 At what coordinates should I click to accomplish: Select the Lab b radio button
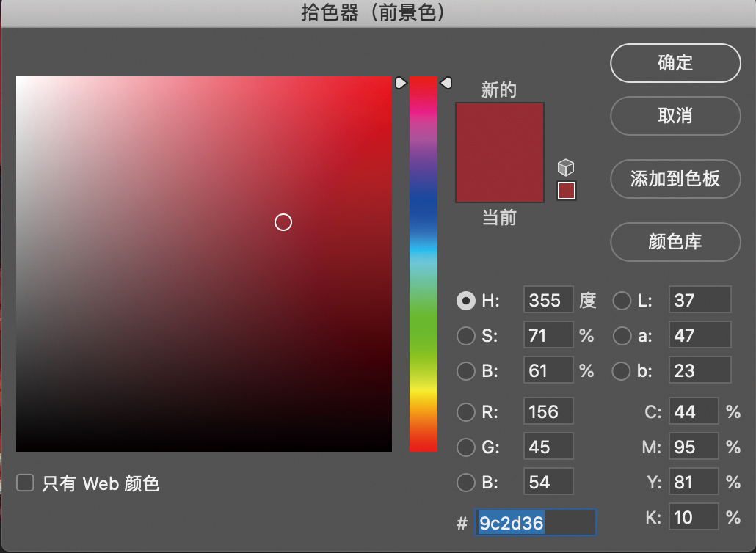[x=622, y=371]
